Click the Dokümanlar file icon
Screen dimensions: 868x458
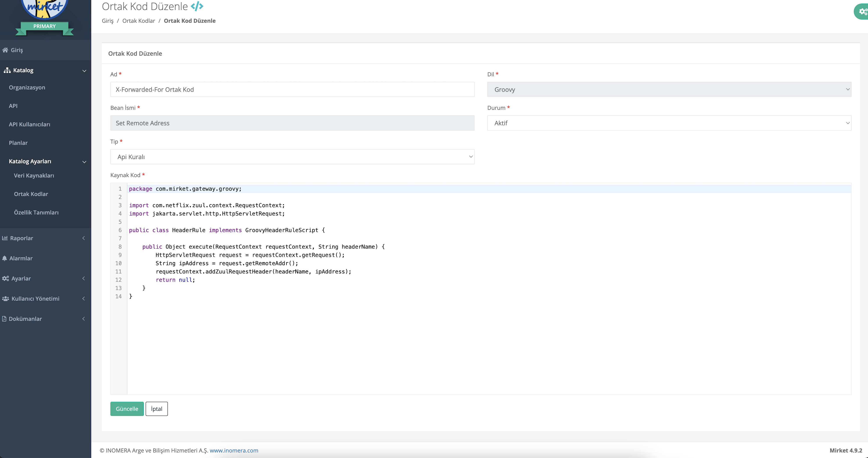pos(4,319)
